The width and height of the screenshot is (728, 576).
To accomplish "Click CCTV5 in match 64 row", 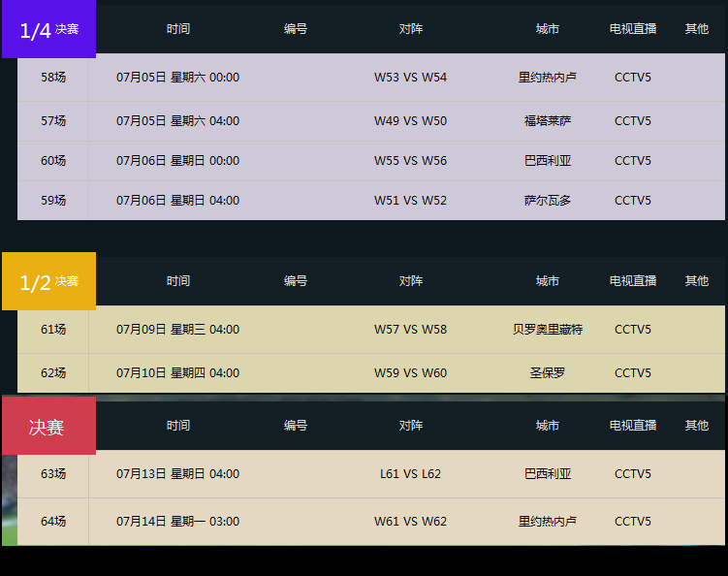I will point(633,521).
